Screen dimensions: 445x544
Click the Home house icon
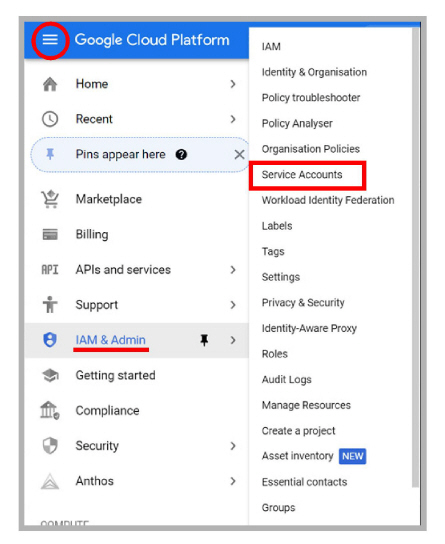[x=50, y=84]
